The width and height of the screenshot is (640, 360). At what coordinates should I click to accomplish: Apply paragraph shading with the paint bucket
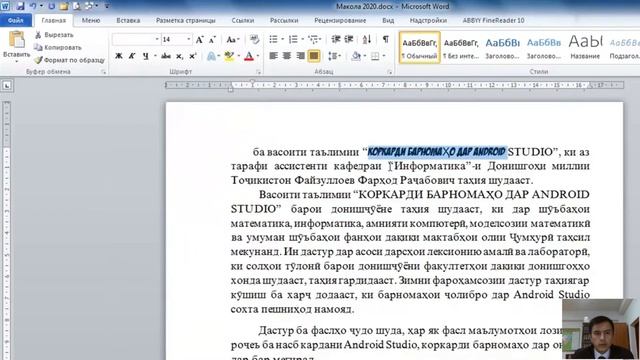356,56
